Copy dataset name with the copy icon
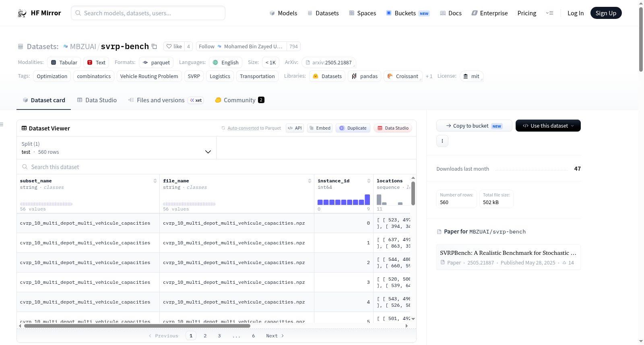This screenshot has width=644, height=345. point(154,46)
